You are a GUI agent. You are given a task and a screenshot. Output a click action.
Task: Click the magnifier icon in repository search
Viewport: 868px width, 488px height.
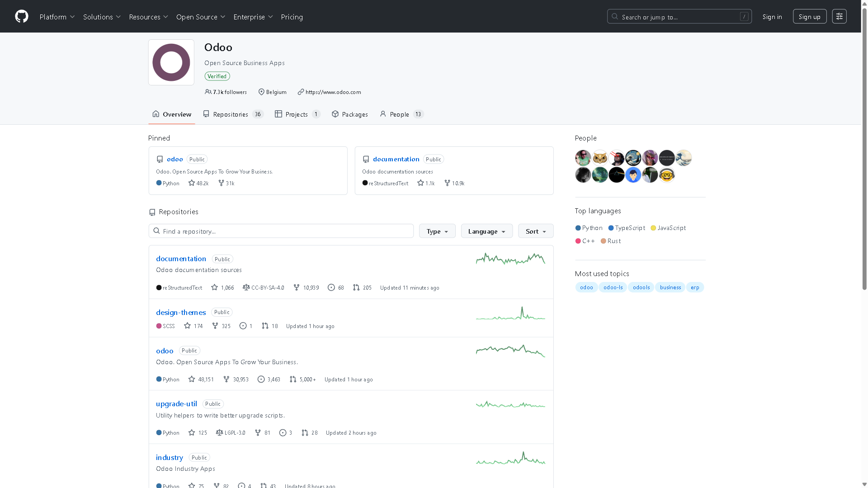(157, 230)
